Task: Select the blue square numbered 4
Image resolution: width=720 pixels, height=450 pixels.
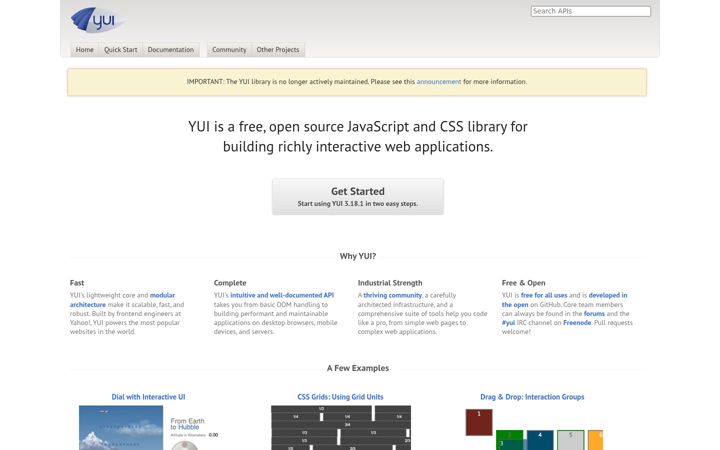Action: (x=540, y=440)
